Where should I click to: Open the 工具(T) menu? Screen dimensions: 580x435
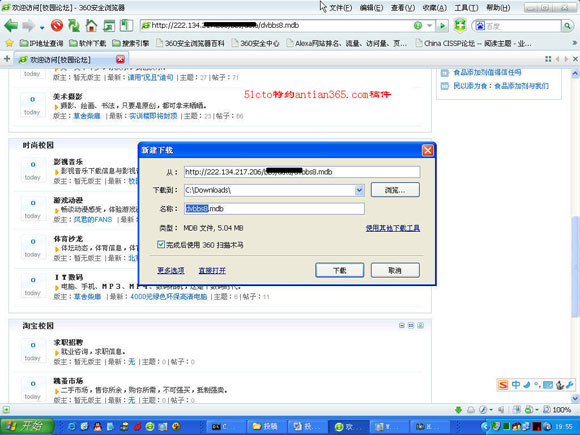pos(466,7)
